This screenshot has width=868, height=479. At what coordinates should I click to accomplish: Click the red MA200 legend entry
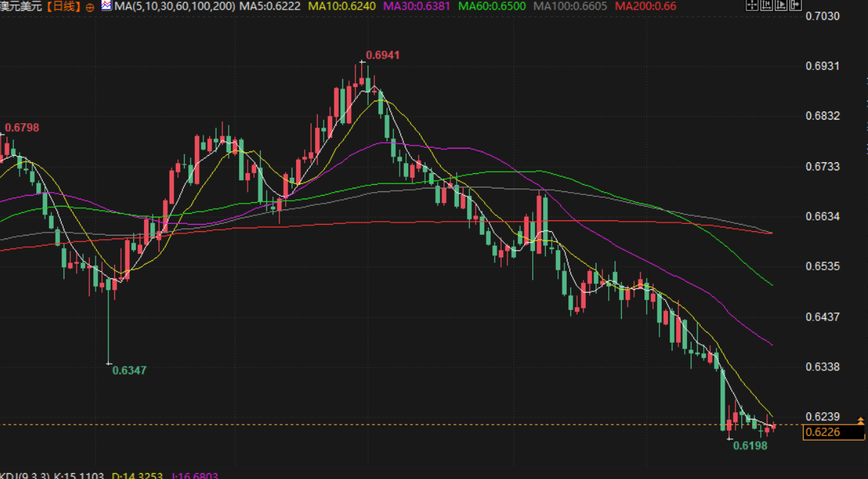click(645, 6)
